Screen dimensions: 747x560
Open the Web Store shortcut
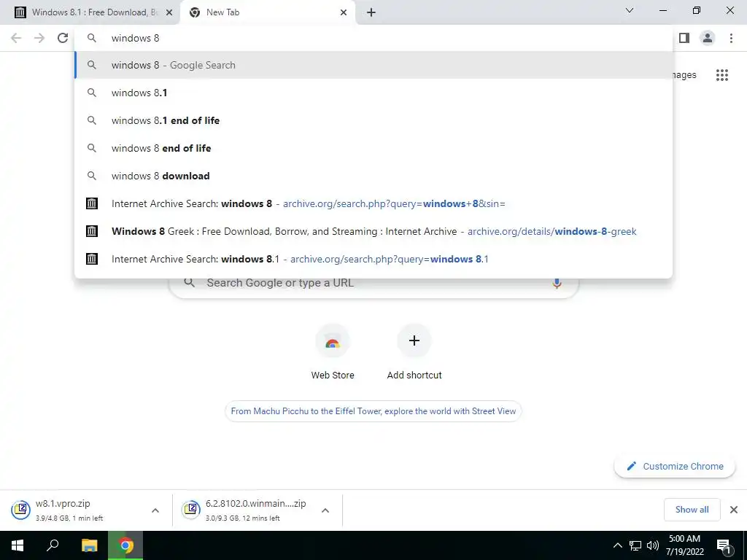click(333, 352)
